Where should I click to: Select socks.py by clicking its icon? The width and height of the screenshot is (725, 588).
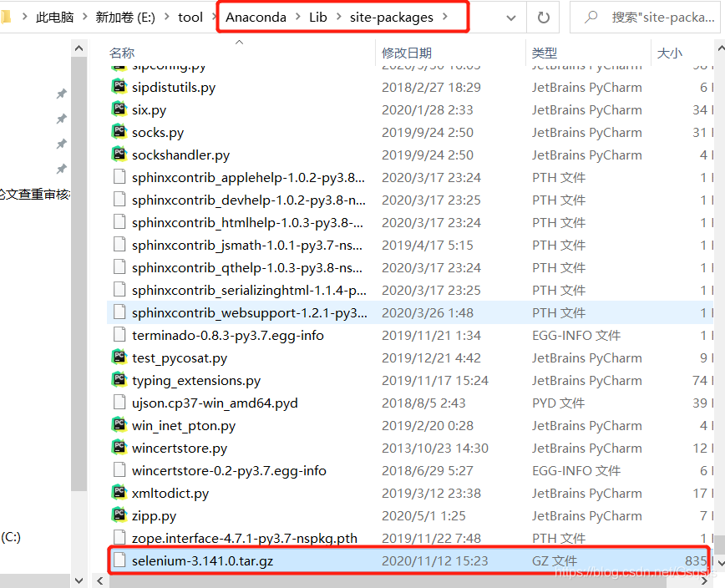point(119,132)
